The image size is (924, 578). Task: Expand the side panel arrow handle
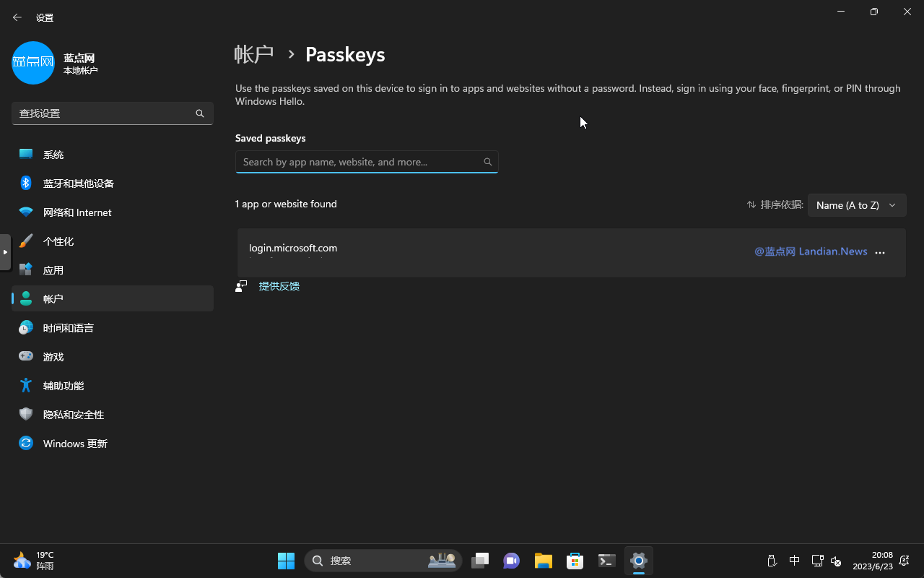[x=5, y=252]
